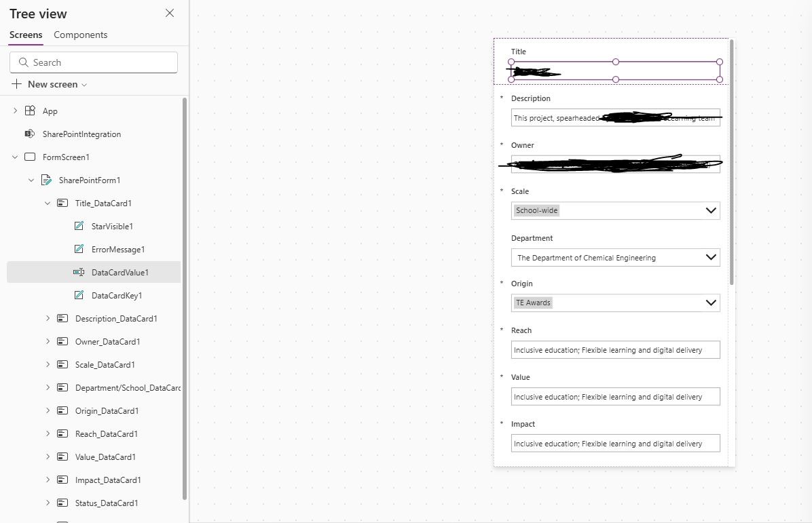Switch to the Components tab
The height and width of the screenshot is (523, 812).
81,35
